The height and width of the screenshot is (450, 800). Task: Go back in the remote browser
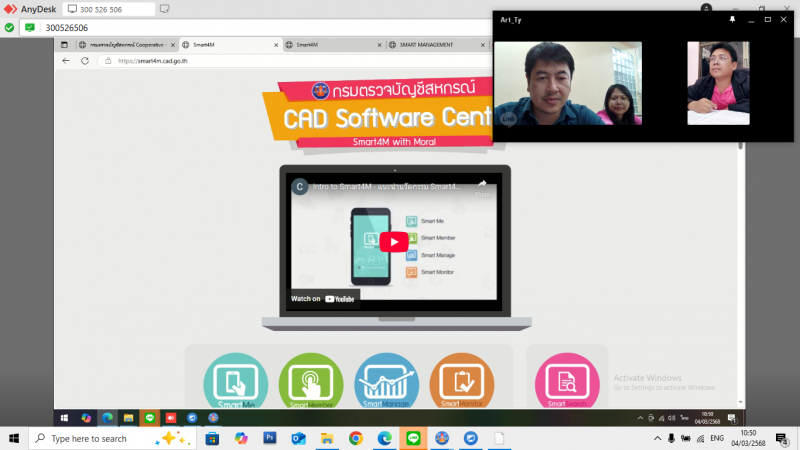pyautogui.click(x=66, y=61)
